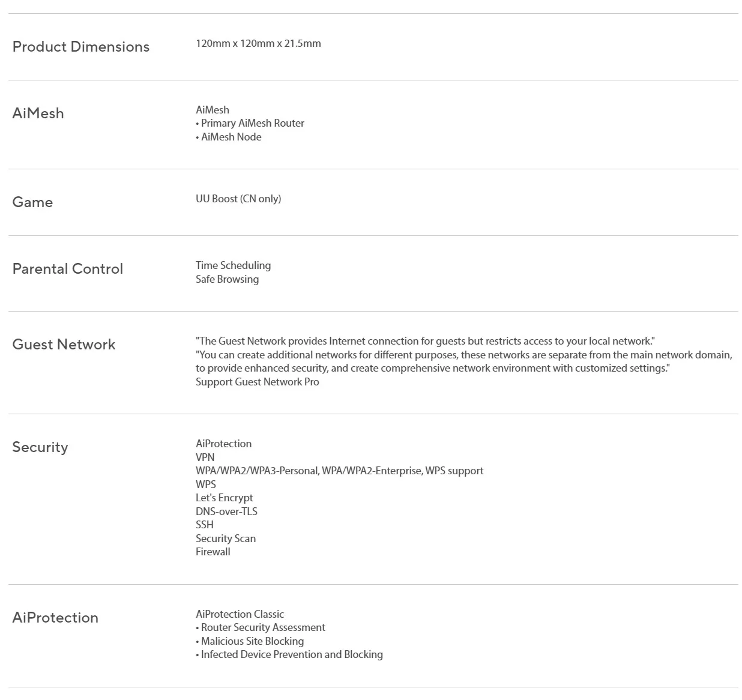Click the AiMesh section heading

38,113
